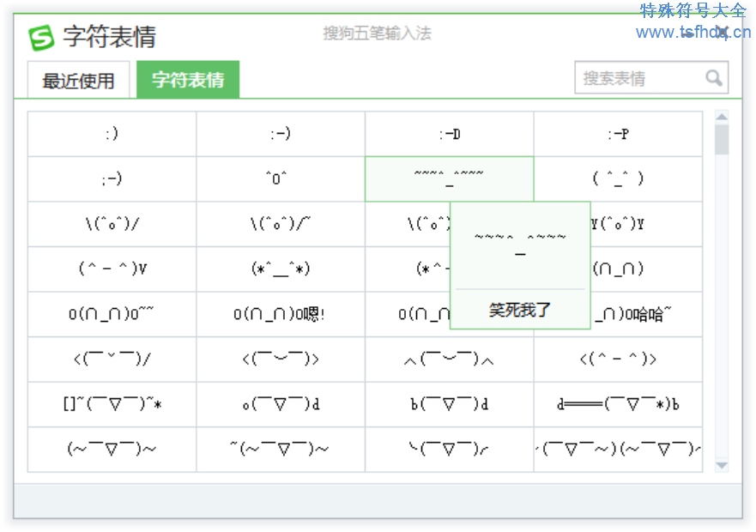Insert the \(^o^)/~ emoticon
This screenshot has height=532, width=756.
(281, 224)
